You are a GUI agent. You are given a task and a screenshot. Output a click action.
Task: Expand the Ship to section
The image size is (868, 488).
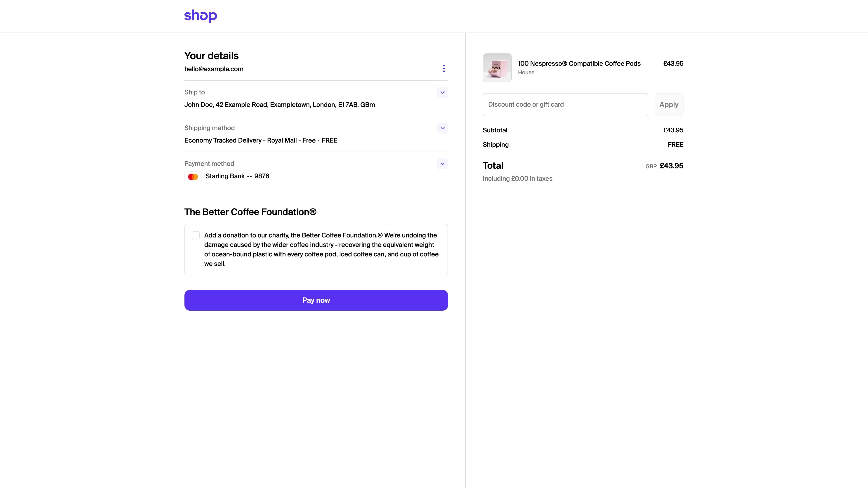tap(442, 92)
